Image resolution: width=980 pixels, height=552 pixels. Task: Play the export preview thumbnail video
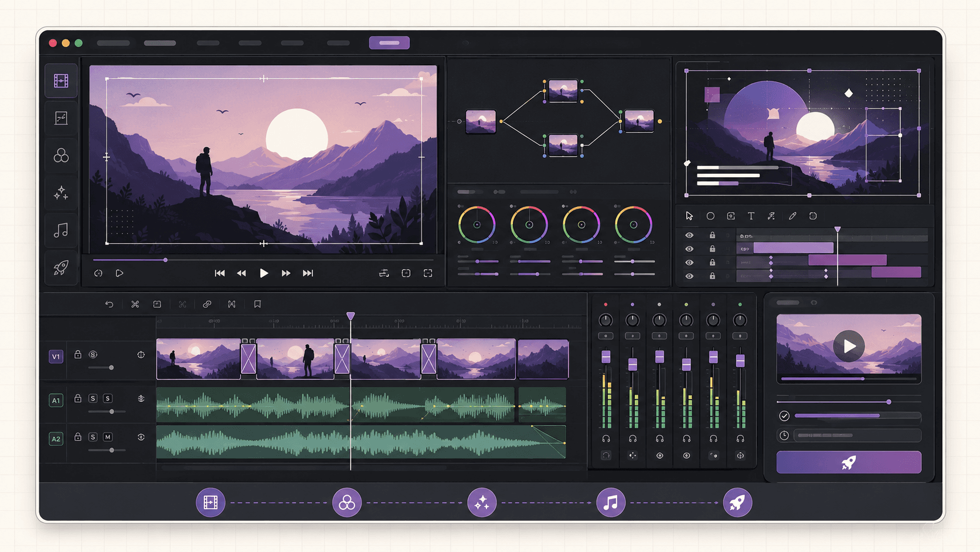click(x=849, y=346)
